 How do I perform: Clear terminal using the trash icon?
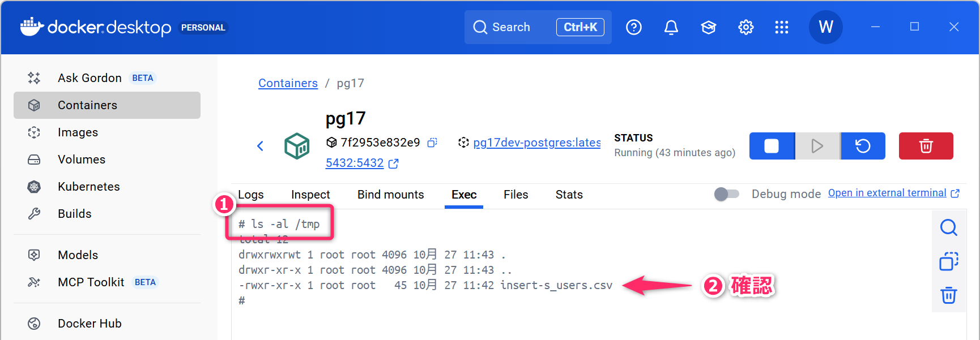(x=948, y=295)
